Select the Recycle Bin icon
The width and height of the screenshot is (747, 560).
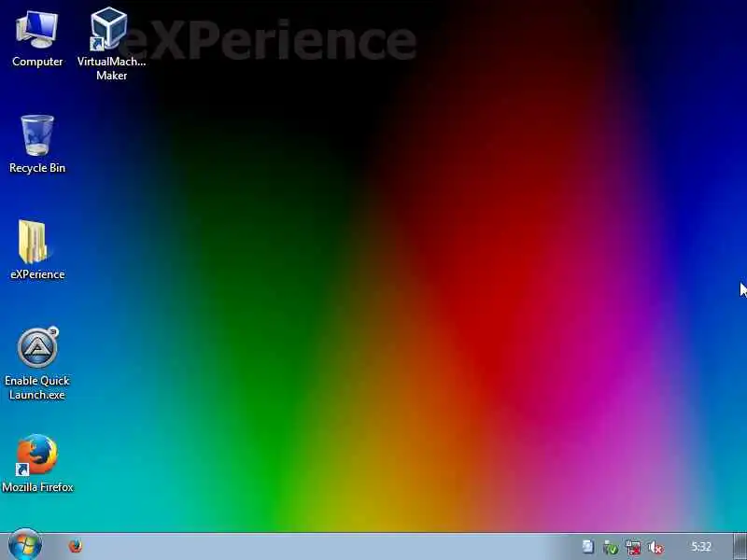pos(37,135)
